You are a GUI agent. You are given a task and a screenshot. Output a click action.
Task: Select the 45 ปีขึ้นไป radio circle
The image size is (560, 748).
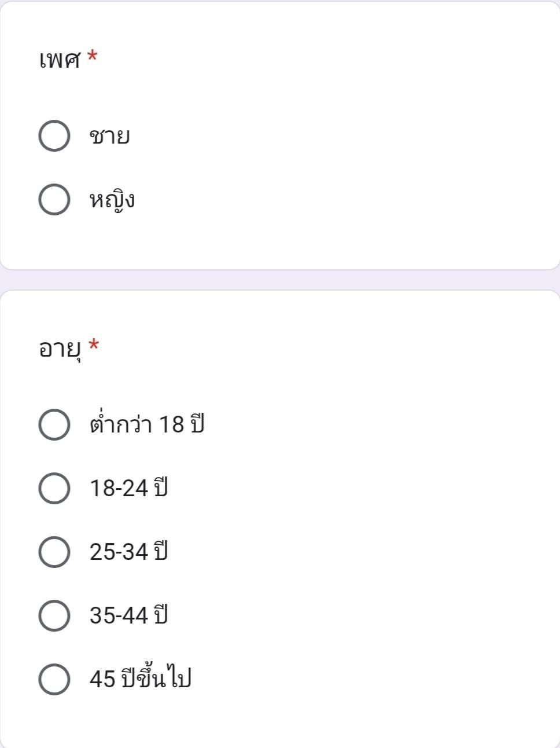click(54, 679)
